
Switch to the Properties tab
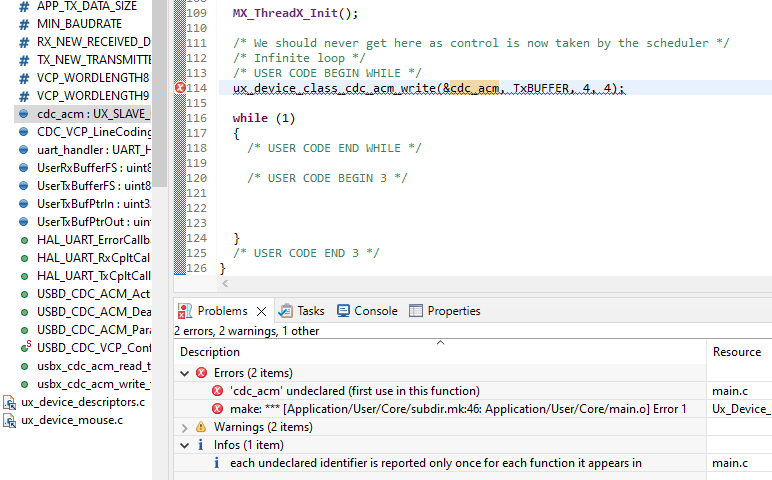tap(445, 311)
